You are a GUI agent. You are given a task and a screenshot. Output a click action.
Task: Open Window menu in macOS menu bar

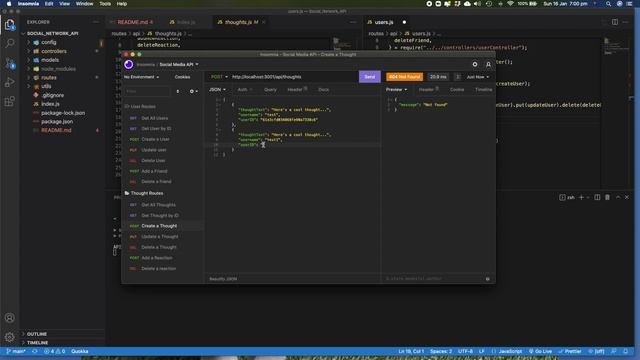point(84,4)
